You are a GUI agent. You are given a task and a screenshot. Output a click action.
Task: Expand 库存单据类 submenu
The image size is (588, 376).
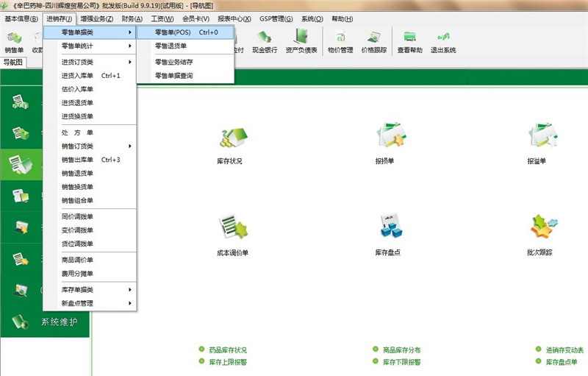pos(89,289)
